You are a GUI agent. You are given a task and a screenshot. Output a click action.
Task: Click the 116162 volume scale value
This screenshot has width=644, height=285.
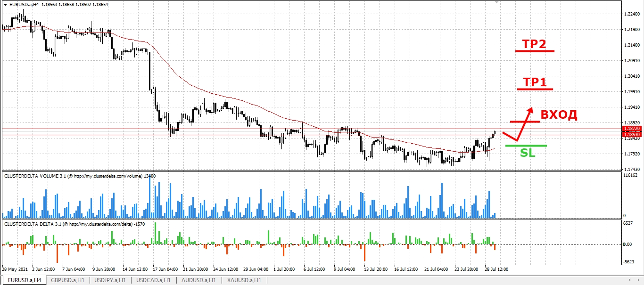(x=630, y=175)
